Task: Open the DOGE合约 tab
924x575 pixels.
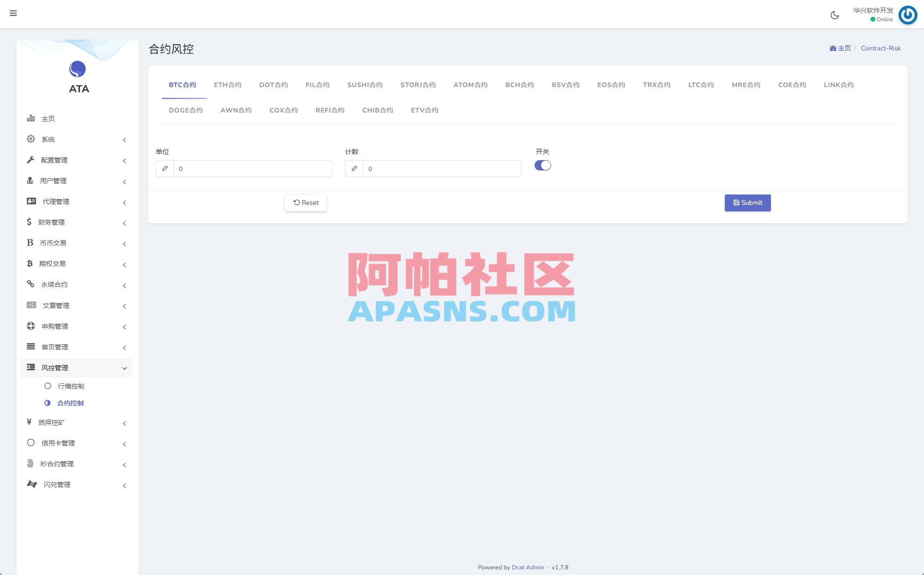Action: [x=186, y=110]
